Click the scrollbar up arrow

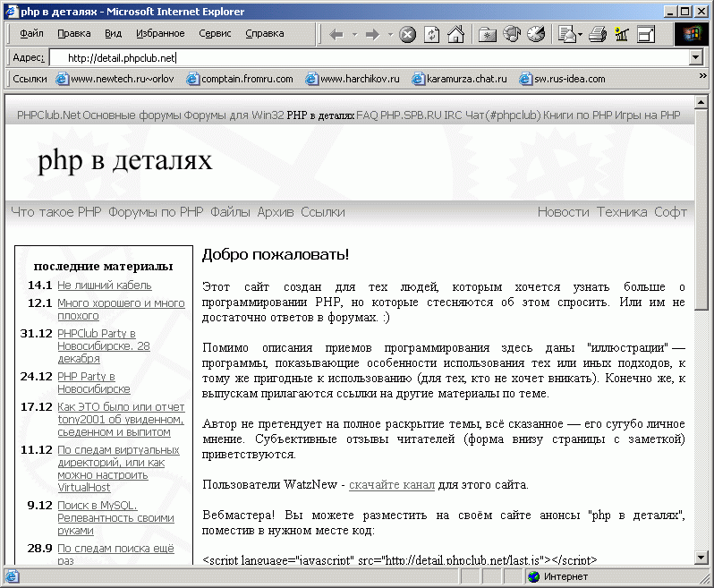click(x=701, y=102)
